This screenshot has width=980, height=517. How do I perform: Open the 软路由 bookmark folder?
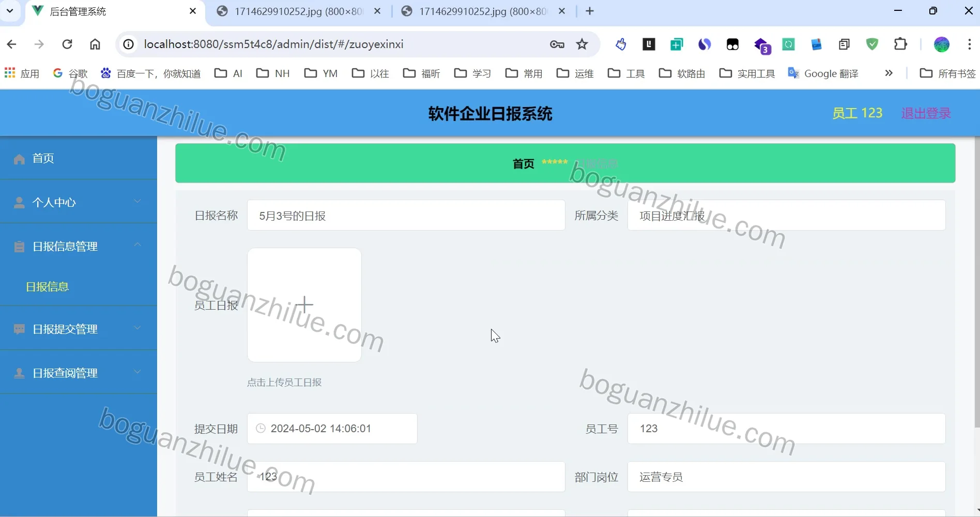click(x=682, y=73)
